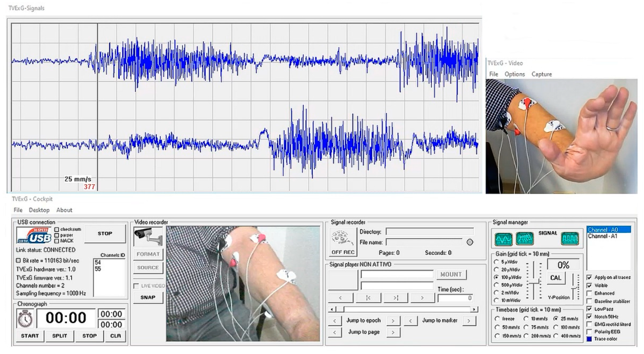The width and height of the screenshot is (644, 354).
Task: Select Channel - A1 in channel list
Action: point(603,236)
